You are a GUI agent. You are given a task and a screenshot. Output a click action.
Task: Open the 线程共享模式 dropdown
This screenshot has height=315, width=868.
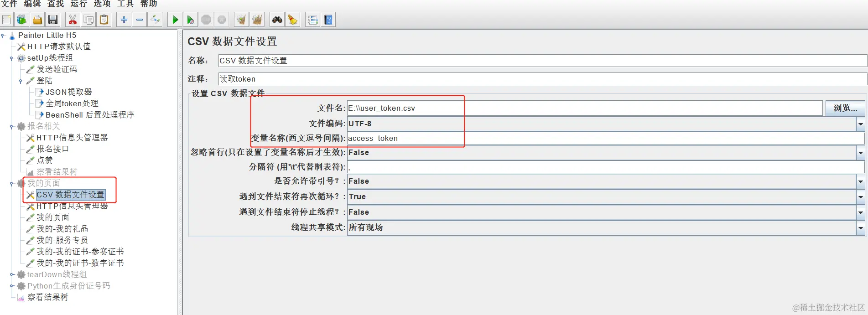(x=860, y=227)
